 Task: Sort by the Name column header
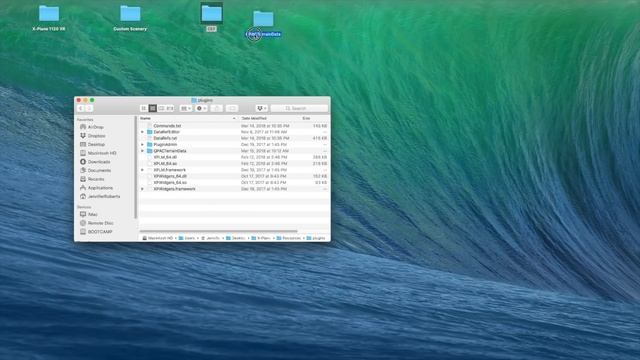click(x=188, y=118)
